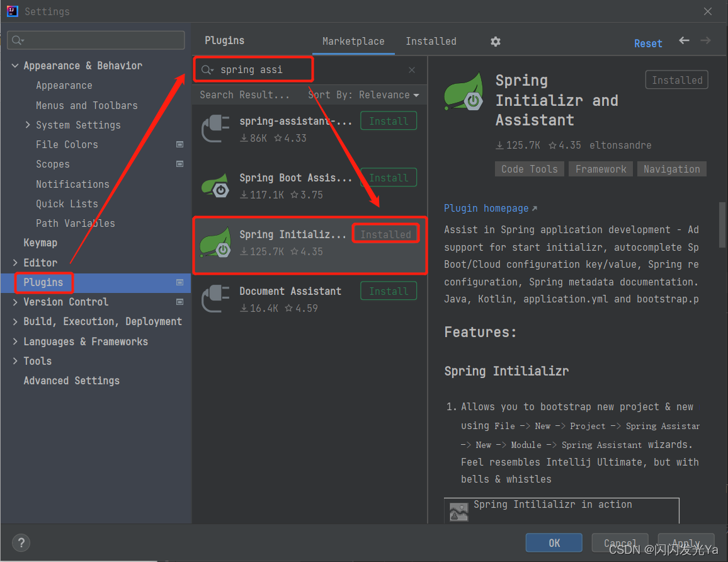Click the Apply button
The width and height of the screenshot is (728, 562).
click(x=686, y=542)
